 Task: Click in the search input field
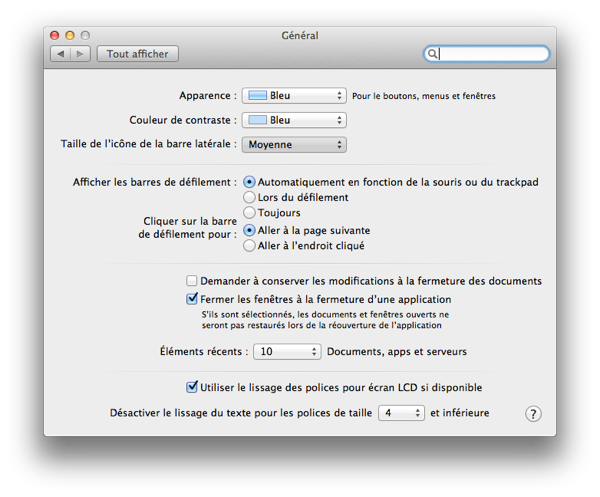[492, 54]
